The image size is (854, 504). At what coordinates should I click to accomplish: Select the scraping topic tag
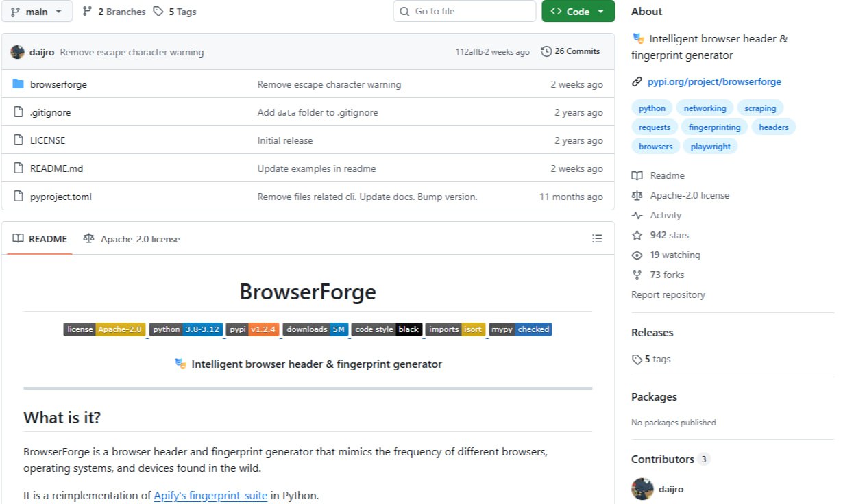pos(760,108)
